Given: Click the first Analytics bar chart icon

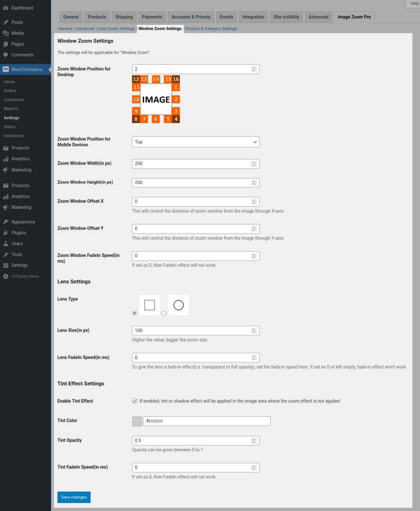Looking at the screenshot, I should pos(6,159).
